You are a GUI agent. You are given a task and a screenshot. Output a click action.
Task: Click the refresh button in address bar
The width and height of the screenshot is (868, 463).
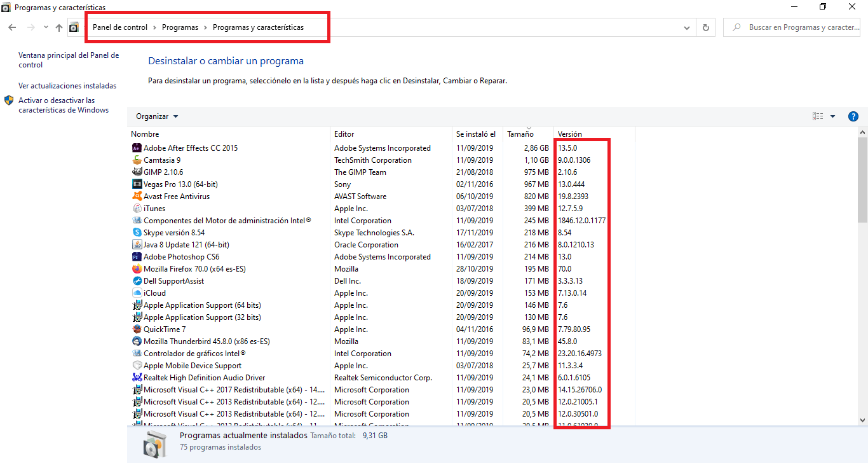click(x=705, y=27)
